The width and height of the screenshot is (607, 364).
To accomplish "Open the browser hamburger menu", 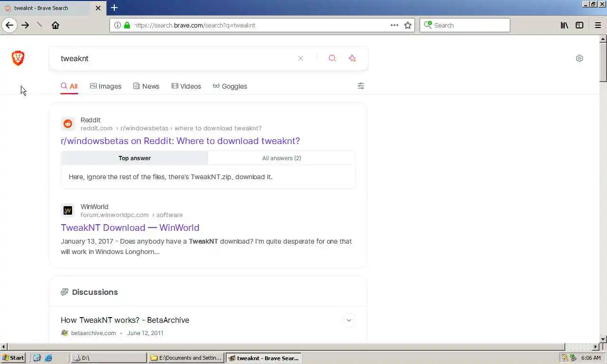I will (x=598, y=25).
